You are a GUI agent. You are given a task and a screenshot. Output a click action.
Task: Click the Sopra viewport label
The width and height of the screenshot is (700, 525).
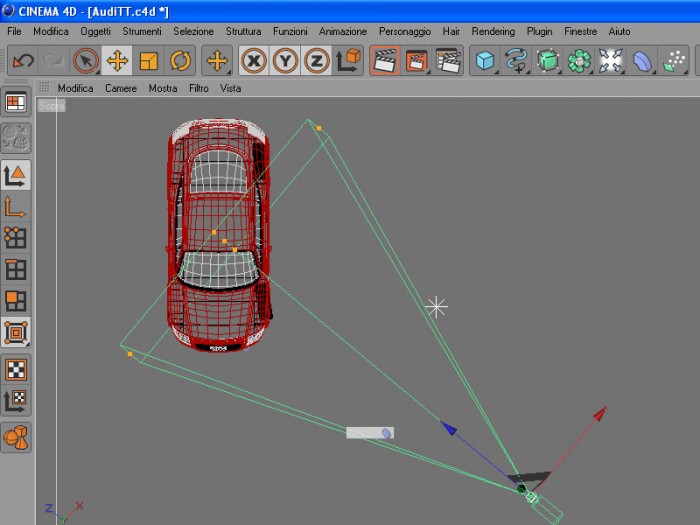[51, 106]
